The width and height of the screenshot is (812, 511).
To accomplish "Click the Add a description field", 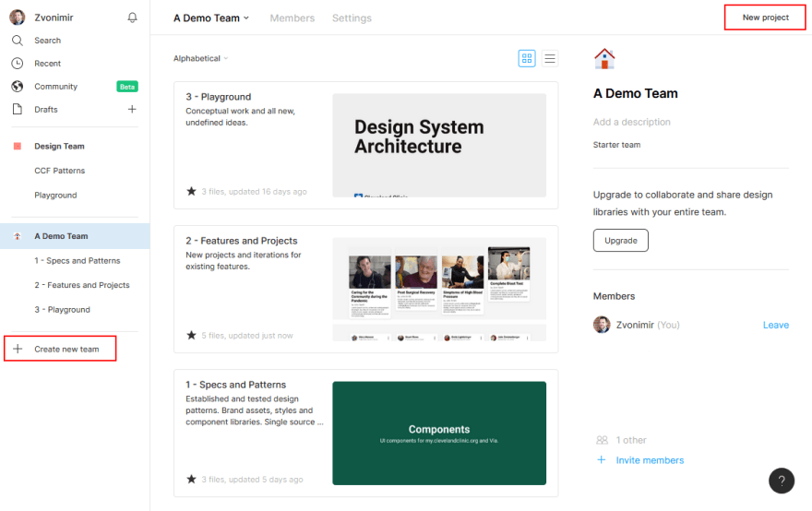I will point(632,122).
